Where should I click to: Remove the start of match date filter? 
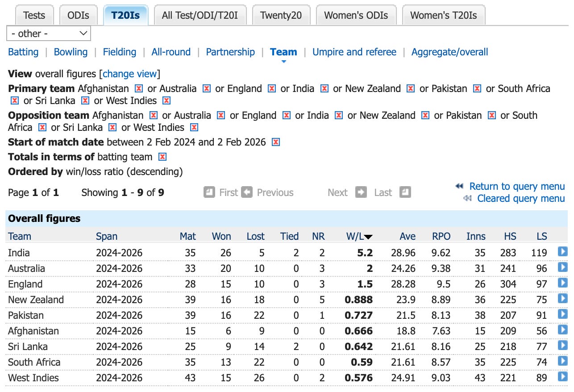tap(276, 142)
